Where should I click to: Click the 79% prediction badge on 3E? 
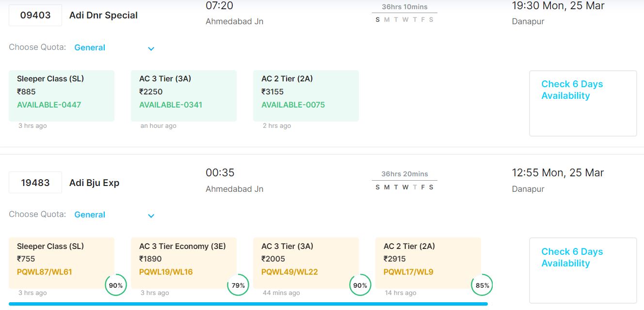click(x=238, y=285)
